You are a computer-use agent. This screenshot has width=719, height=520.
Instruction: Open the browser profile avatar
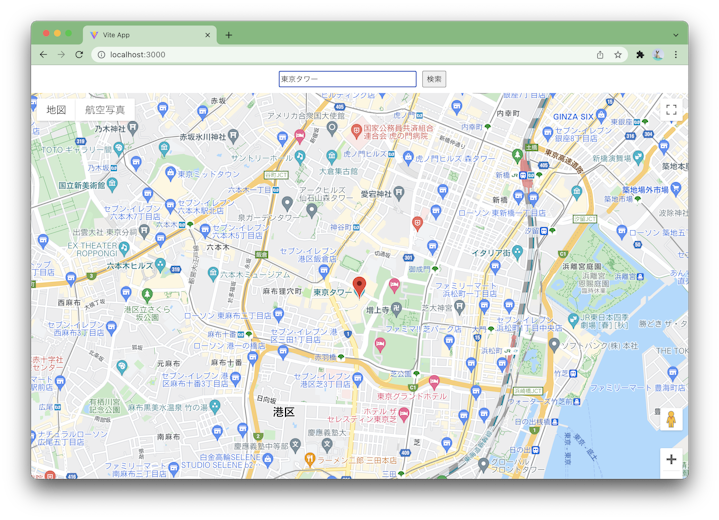click(658, 55)
